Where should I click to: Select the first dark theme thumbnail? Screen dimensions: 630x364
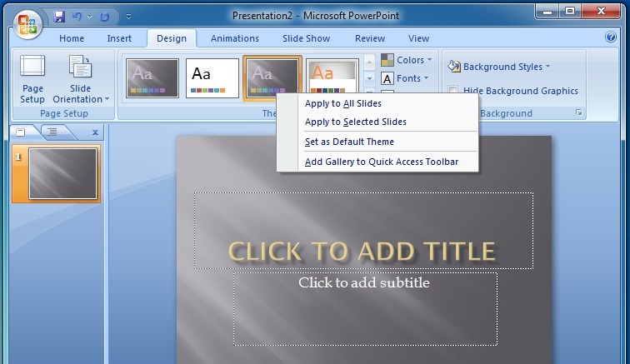152,78
